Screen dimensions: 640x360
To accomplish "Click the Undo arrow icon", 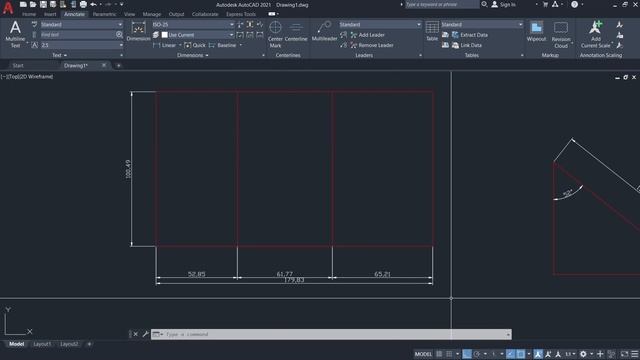I will tap(93, 4).
